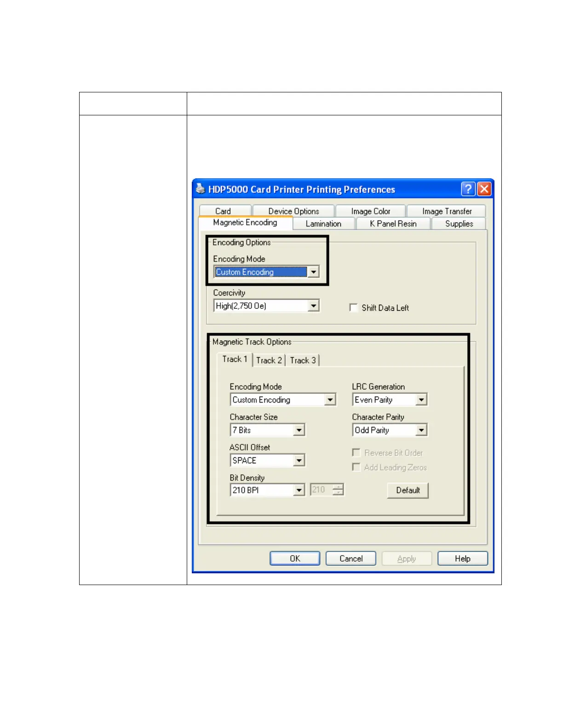Click the Coercivity label
The width and height of the screenshot is (563, 728).
pyautogui.click(x=229, y=293)
